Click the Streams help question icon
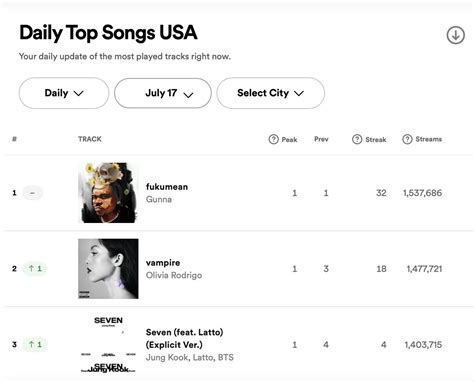The height and width of the screenshot is (382, 474). pyautogui.click(x=407, y=139)
